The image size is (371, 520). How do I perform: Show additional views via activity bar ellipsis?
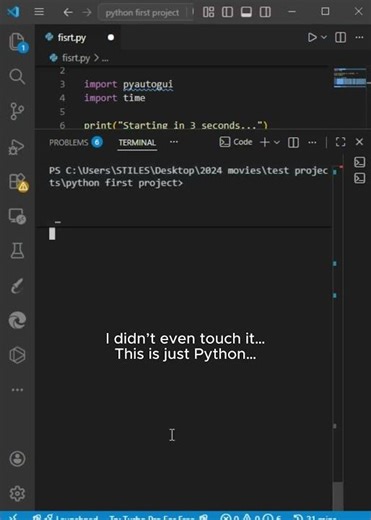click(17, 389)
